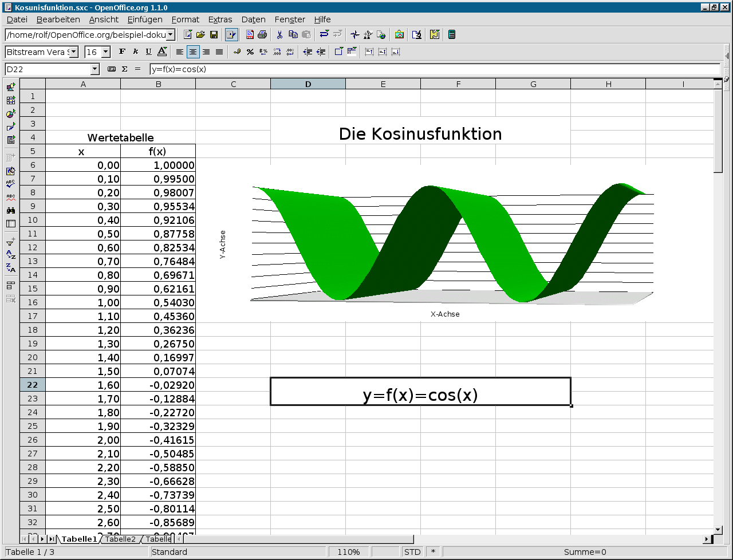Click the Cut scissors icon
The height and width of the screenshot is (560, 733).
(279, 35)
